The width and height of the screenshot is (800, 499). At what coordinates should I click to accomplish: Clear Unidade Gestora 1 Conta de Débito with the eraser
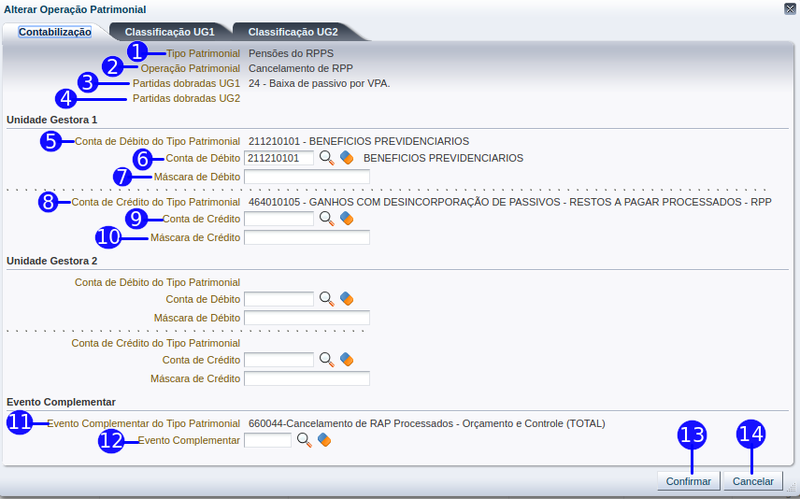click(x=347, y=158)
